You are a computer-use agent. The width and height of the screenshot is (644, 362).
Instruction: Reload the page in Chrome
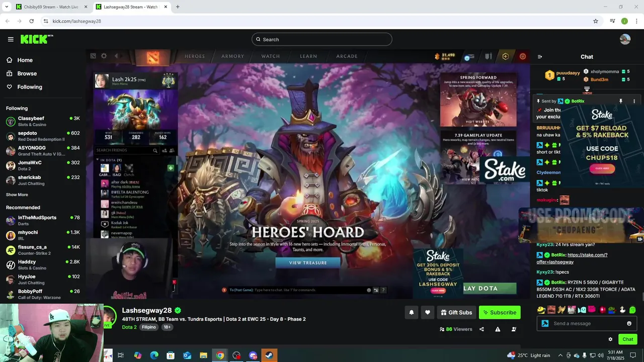click(x=31, y=21)
